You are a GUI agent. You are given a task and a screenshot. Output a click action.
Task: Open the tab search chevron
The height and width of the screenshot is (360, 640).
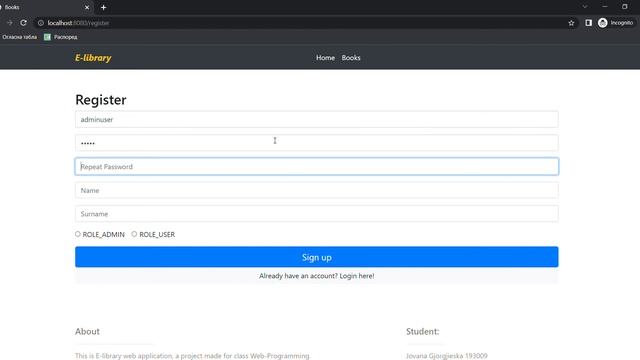[x=585, y=7]
